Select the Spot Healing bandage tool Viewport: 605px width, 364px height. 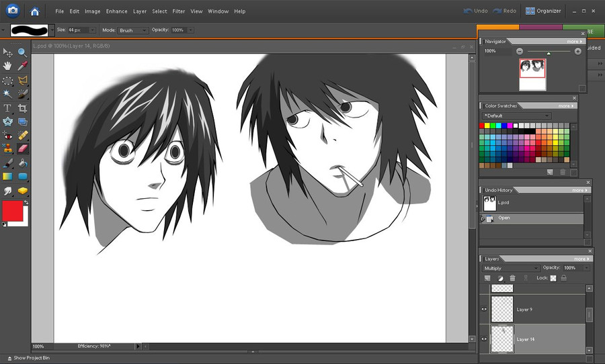point(22,136)
